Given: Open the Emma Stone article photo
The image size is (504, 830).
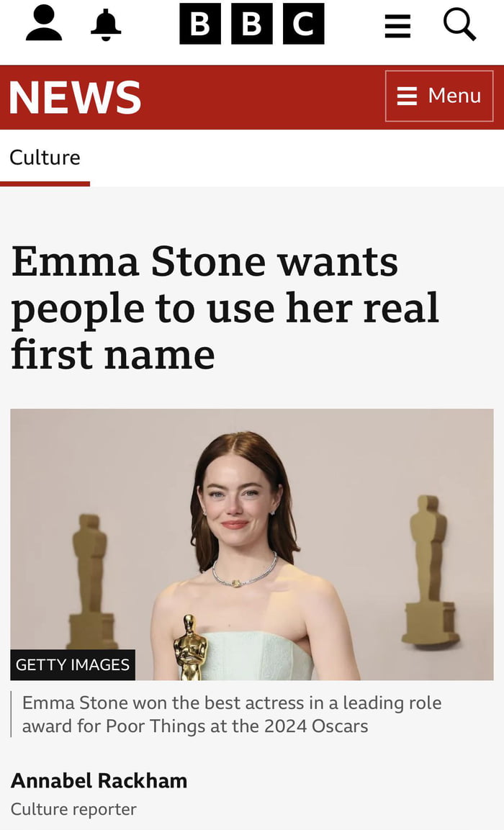Looking at the screenshot, I should tap(252, 545).
